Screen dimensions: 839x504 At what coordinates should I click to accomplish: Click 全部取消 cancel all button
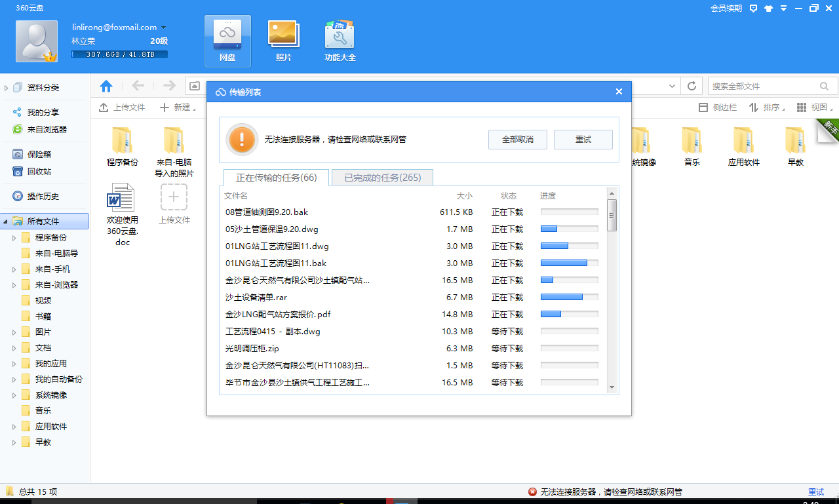pos(518,140)
